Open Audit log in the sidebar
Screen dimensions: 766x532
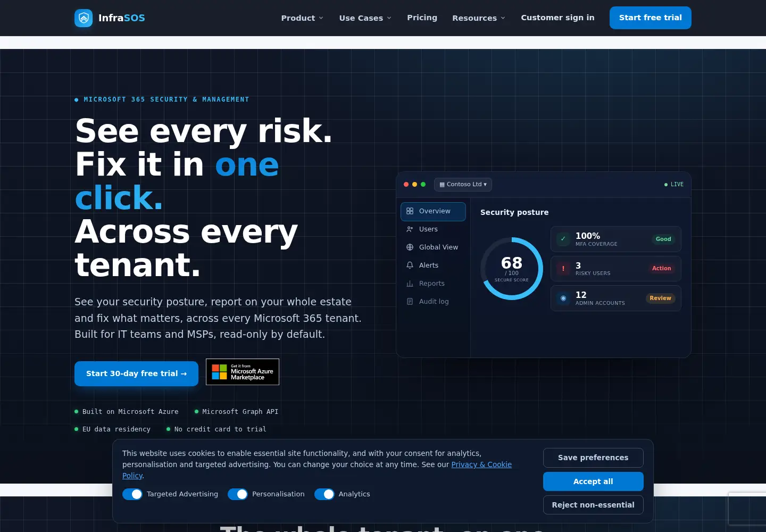(433, 302)
